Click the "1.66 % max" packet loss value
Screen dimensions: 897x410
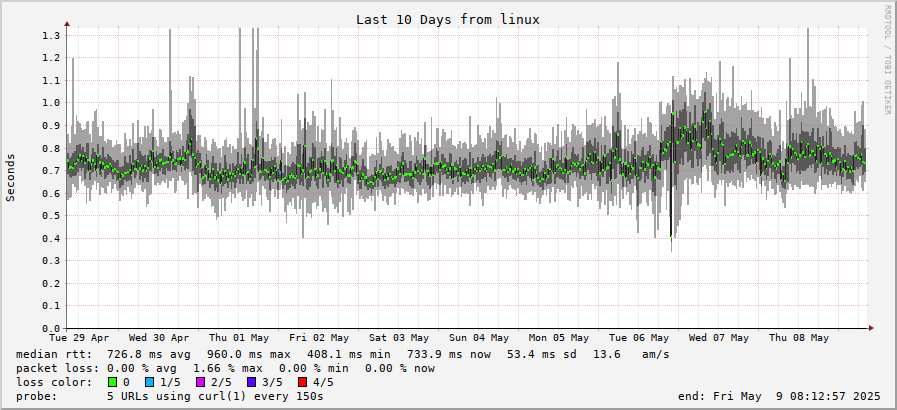(x=228, y=368)
